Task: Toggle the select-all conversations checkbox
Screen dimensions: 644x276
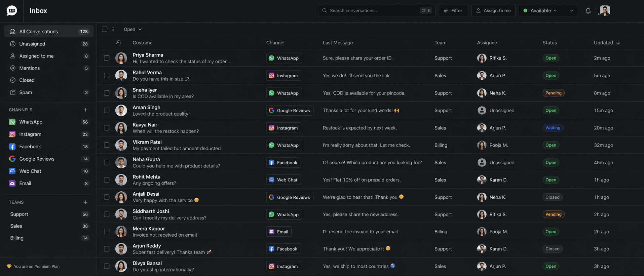Action: click(x=105, y=29)
